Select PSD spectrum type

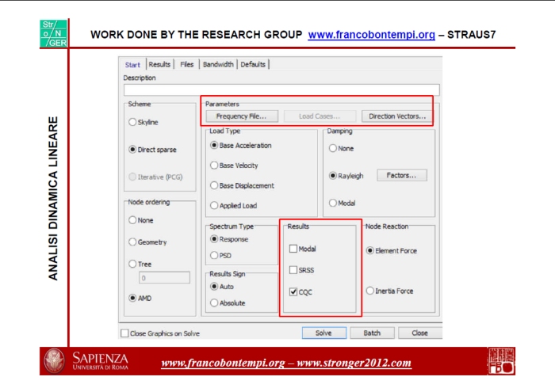214,256
